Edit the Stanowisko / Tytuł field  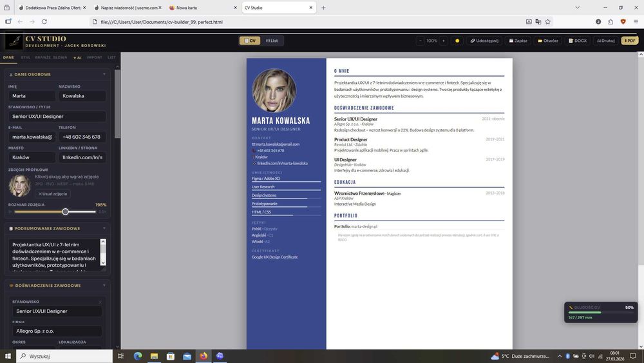57,116
